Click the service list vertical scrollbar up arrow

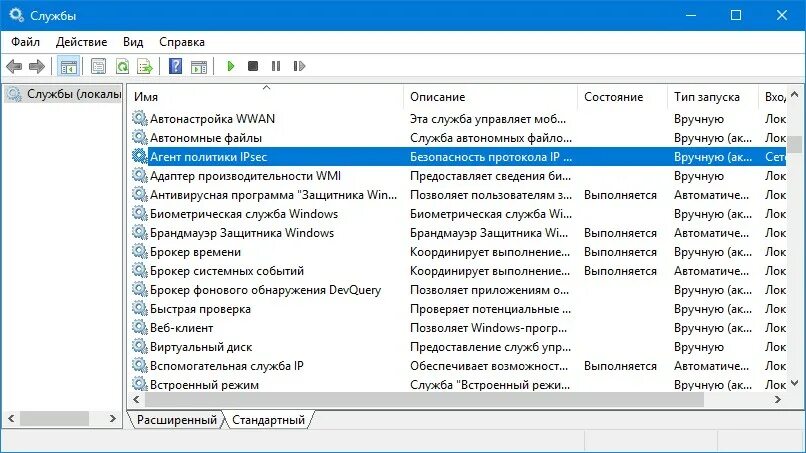(795, 94)
